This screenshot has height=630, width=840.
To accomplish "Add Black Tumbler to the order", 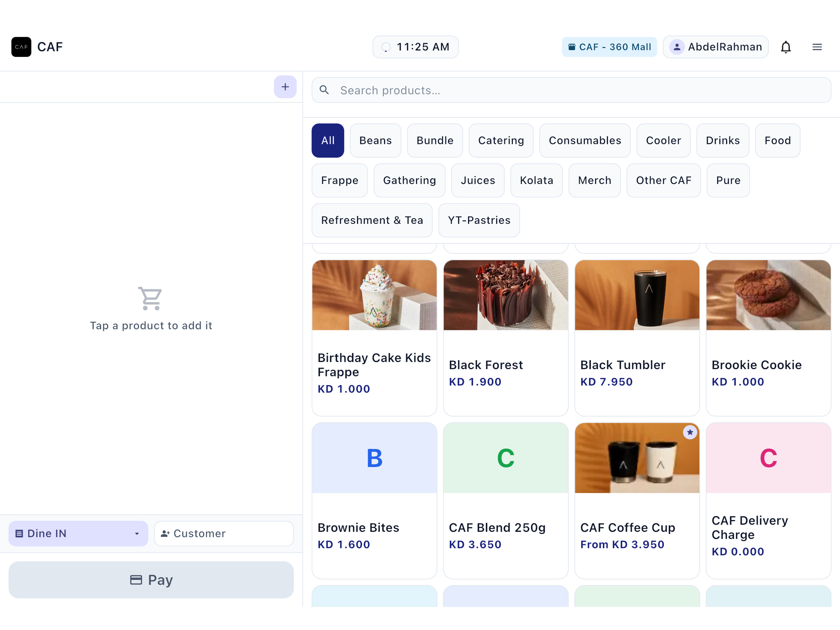I will point(637,338).
